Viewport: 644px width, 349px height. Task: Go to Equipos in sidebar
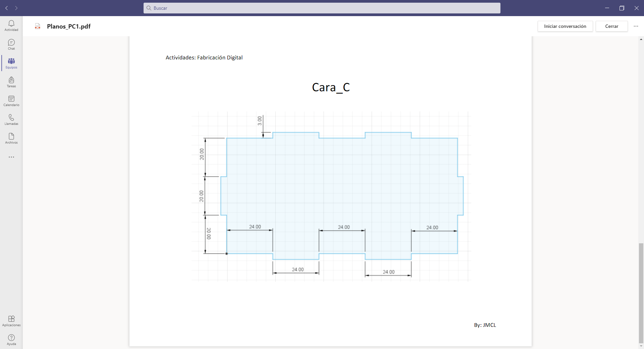point(11,63)
